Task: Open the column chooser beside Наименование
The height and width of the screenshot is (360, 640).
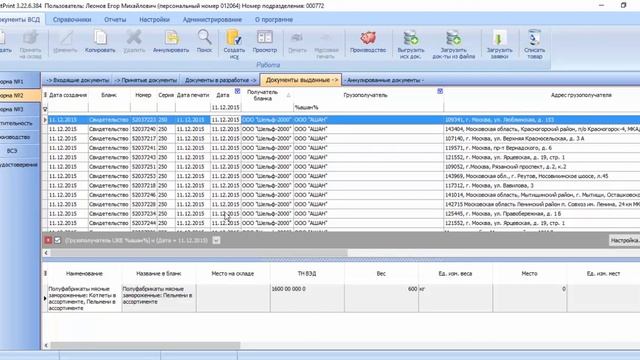Action: tap(45, 273)
